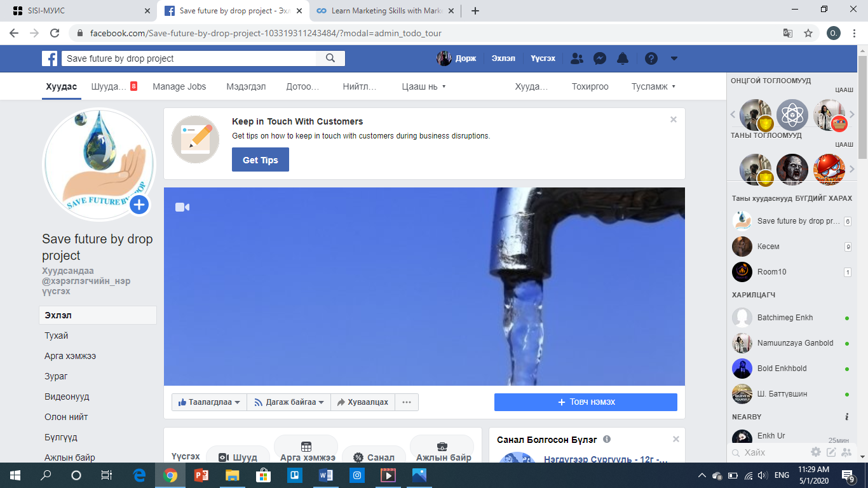The image size is (868, 488).
Task: Dismiss the Keep in Touch banner
Action: [674, 119]
